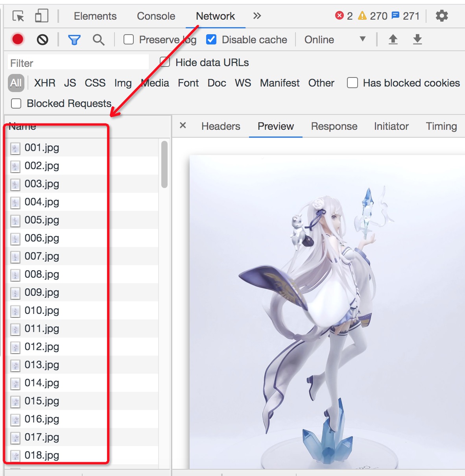
Task: Select the Preview tab
Action: 276,126
